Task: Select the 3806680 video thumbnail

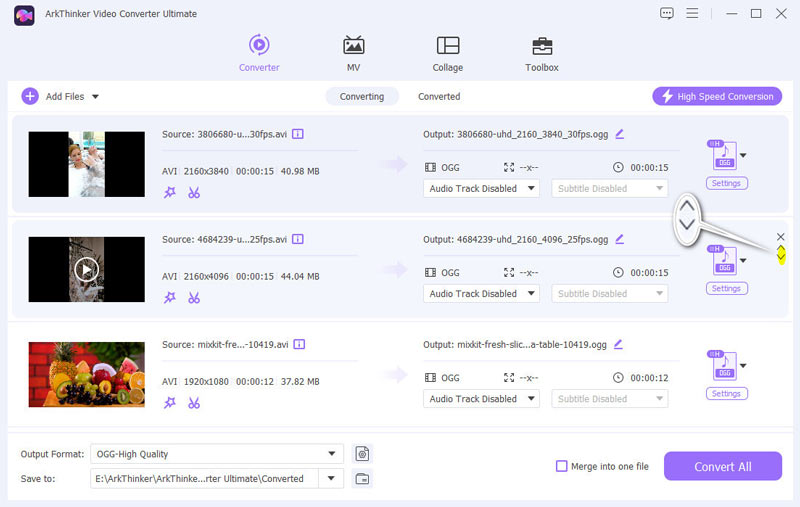Action: pos(86,164)
